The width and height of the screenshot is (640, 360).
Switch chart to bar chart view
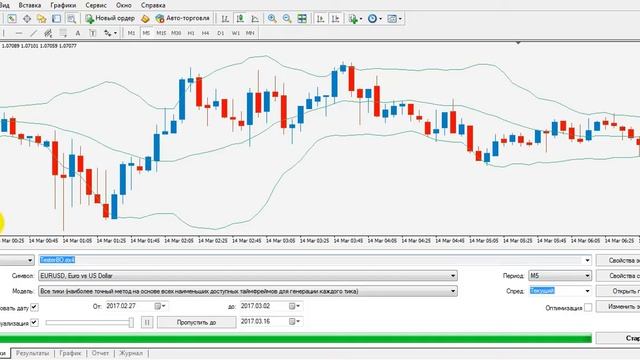pyautogui.click(x=225, y=19)
